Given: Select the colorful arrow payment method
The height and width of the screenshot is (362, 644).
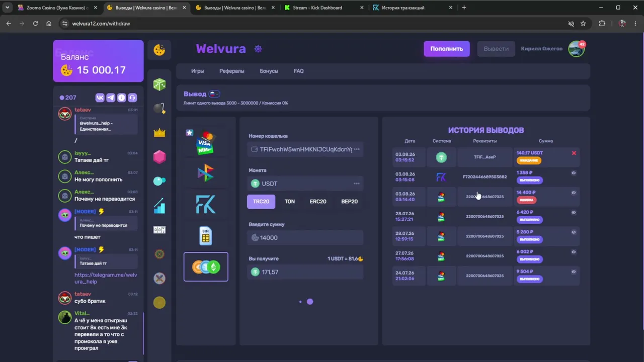Looking at the screenshot, I should (x=206, y=173).
